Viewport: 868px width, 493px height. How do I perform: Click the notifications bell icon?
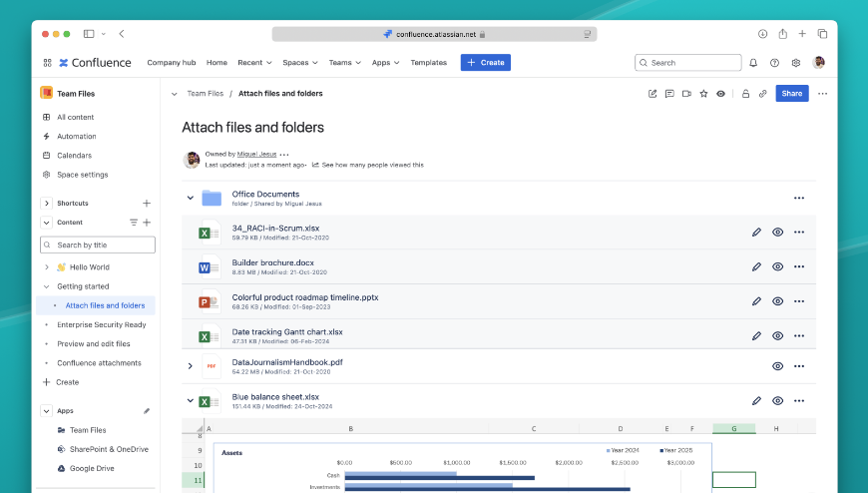point(753,63)
